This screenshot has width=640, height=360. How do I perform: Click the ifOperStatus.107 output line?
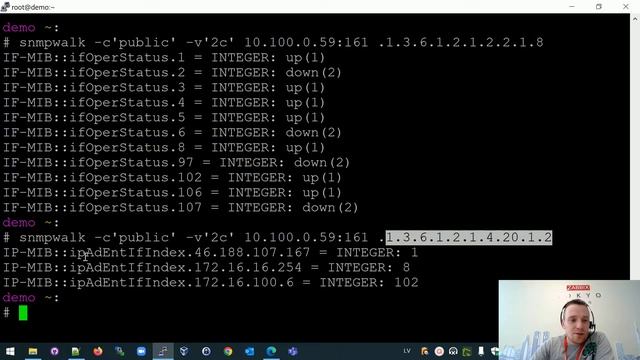click(x=180, y=208)
